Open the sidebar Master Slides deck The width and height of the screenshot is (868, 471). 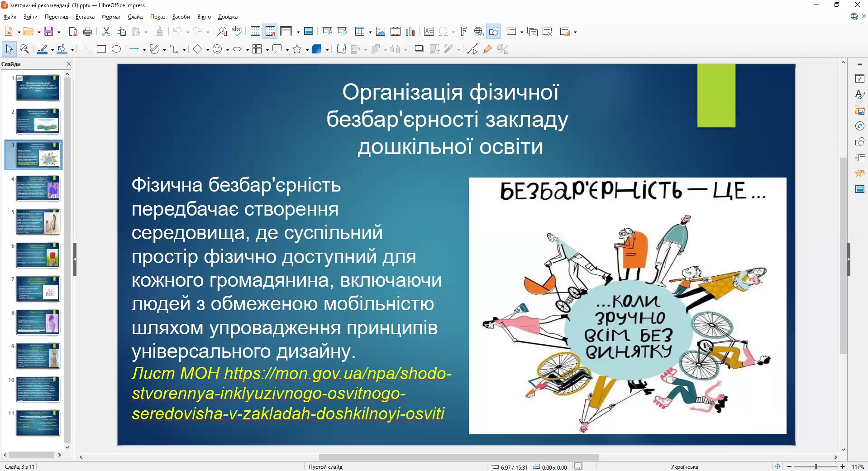860,189
